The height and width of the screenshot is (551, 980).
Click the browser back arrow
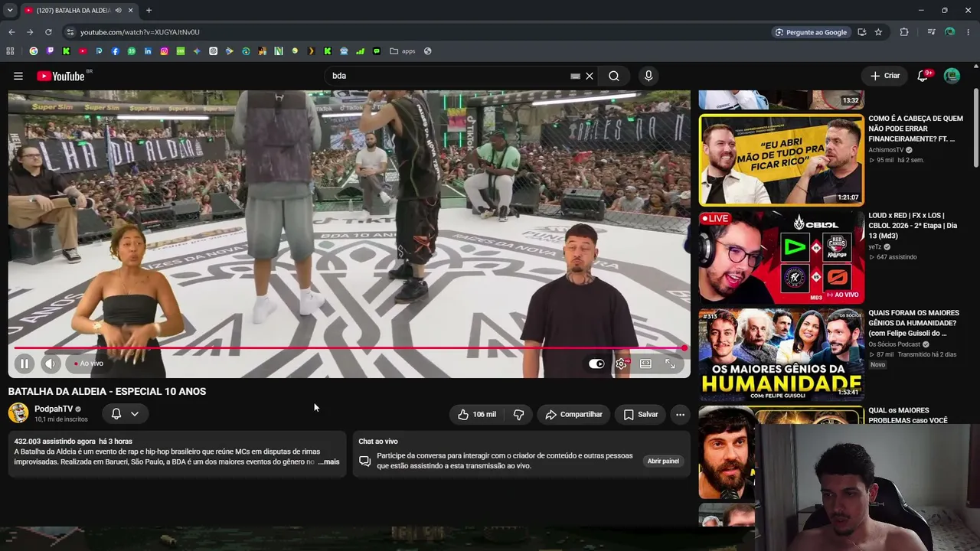pos(11,32)
